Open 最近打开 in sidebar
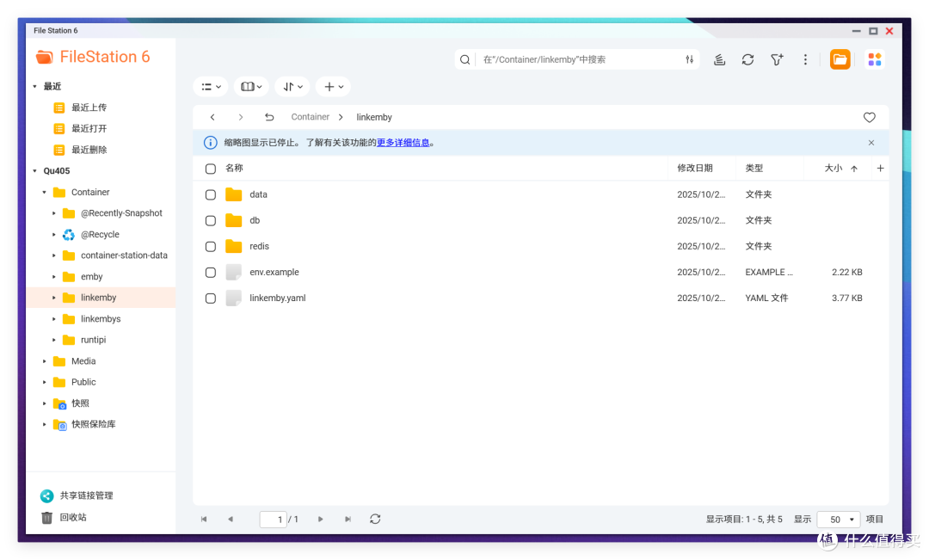 89,128
